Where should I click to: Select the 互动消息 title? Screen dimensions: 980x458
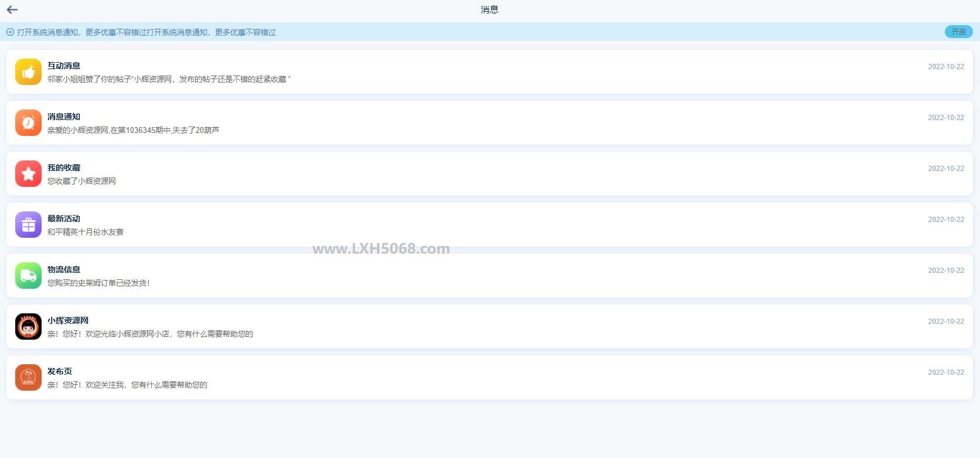pyautogui.click(x=64, y=66)
